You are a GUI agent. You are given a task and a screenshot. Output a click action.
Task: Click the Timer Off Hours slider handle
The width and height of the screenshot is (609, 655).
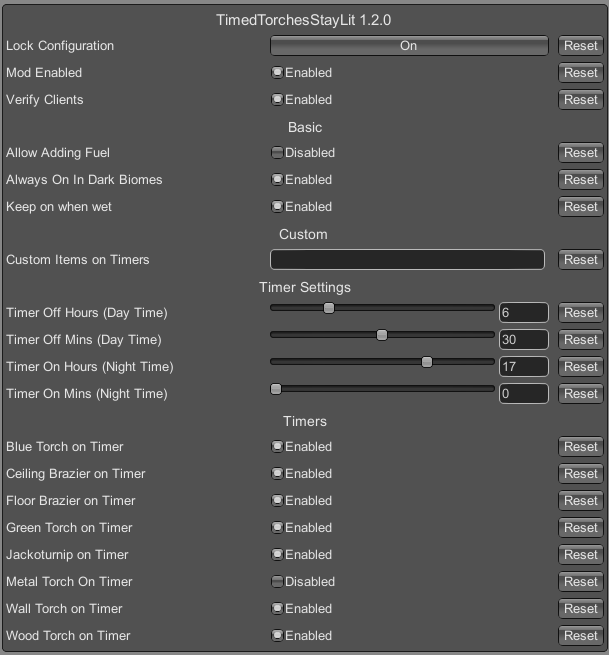pyautogui.click(x=329, y=308)
